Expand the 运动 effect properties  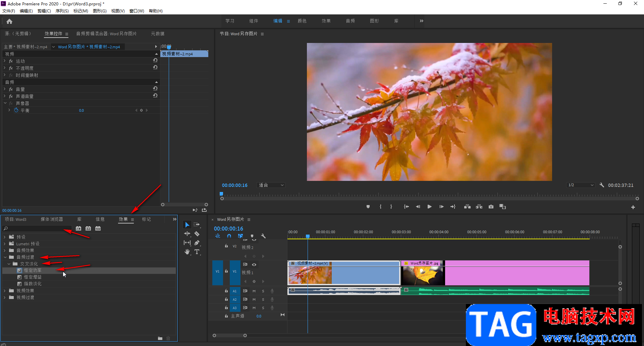(5, 61)
